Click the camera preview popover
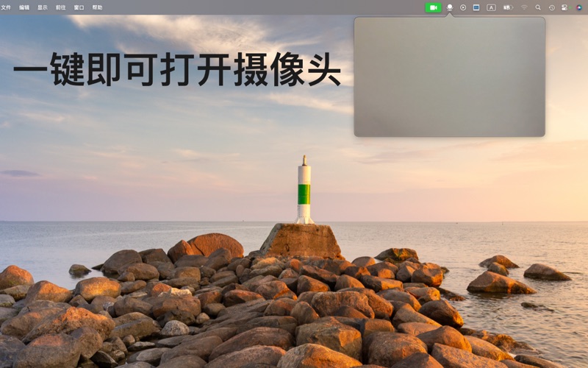Image resolution: width=588 pixels, height=368 pixels. click(449, 77)
